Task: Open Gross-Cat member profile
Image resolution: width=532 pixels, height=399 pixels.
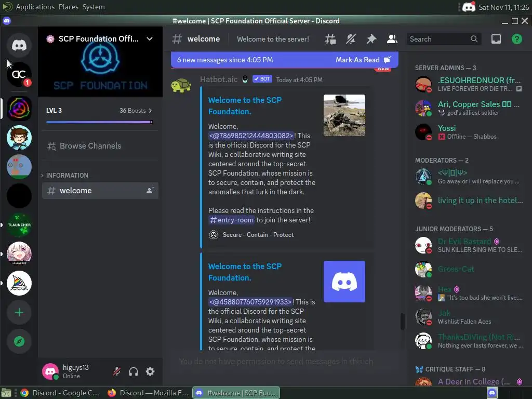Action: (x=469, y=269)
